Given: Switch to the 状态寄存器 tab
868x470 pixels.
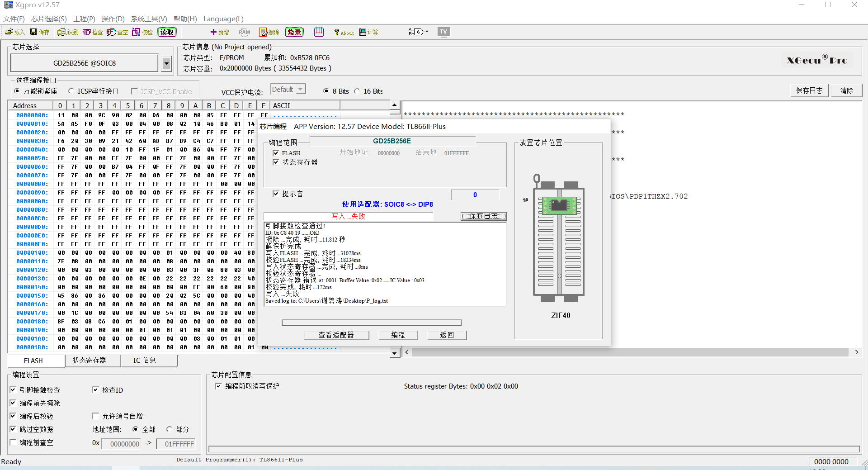Looking at the screenshot, I should [90, 361].
